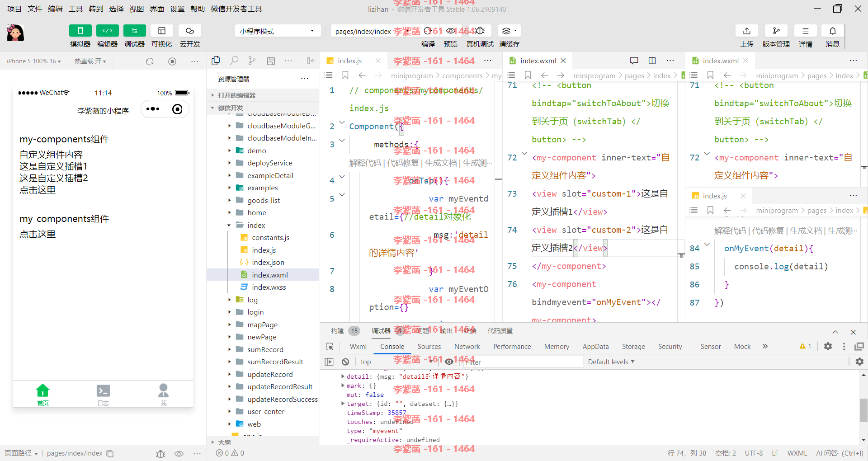868x461 pixels.
Task: Open Messages notification bell
Action: click(x=833, y=31)
